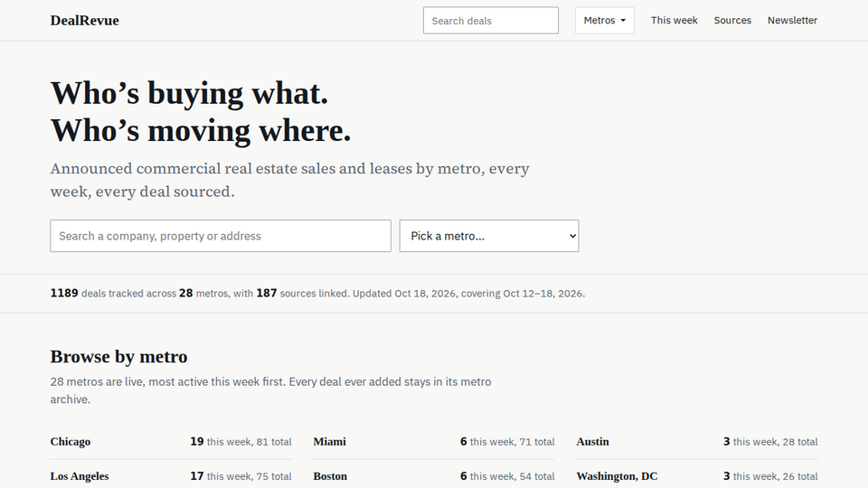Screen dimensions: 868x488
Task: Select Los Angeles' 17 this week, 75 total
Action: click(241, 476)
